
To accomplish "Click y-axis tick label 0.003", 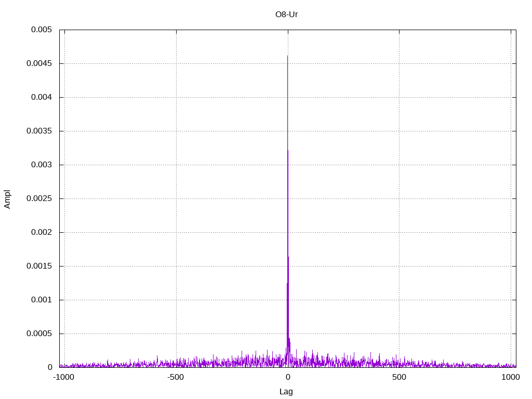I will (42, 165).
